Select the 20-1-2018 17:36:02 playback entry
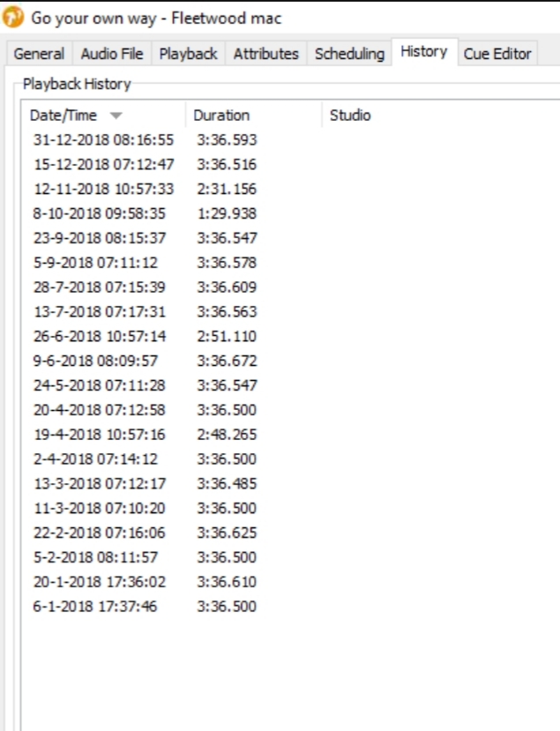The image size is (560, 731). pyautogui.click(x=99, y=583)
